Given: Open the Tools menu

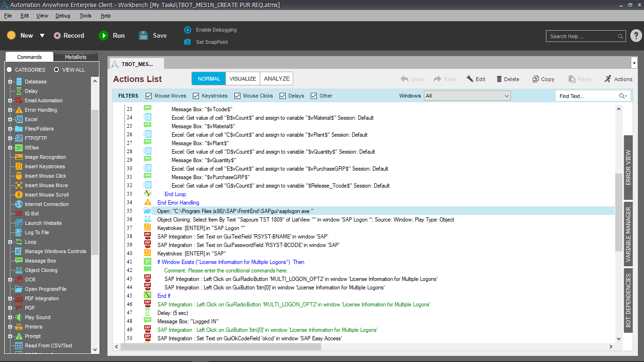Looking at the screenshot, I should coord(85,16).
